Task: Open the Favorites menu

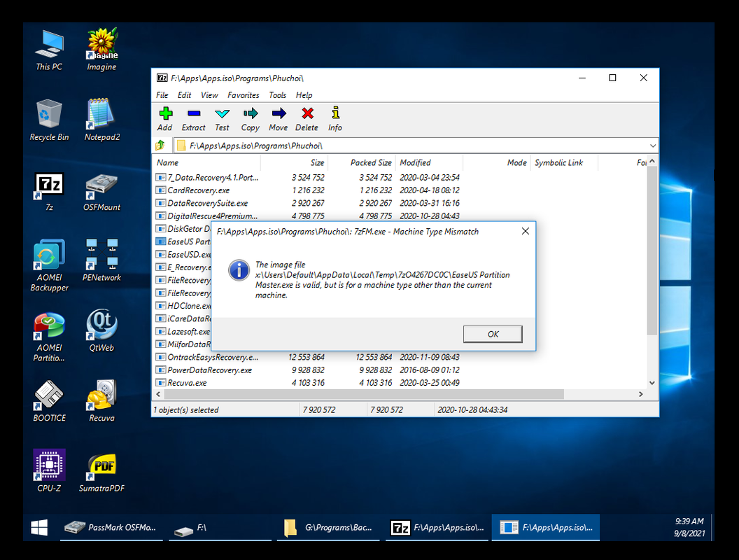Action: pyautogui.click(x=244, y=95)
